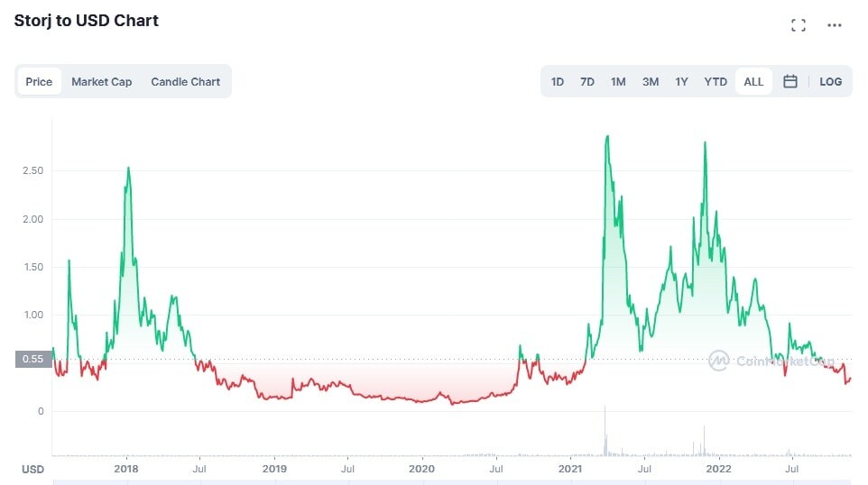
Task: Click the 0.55 current price label
Action: click(33, 359)
